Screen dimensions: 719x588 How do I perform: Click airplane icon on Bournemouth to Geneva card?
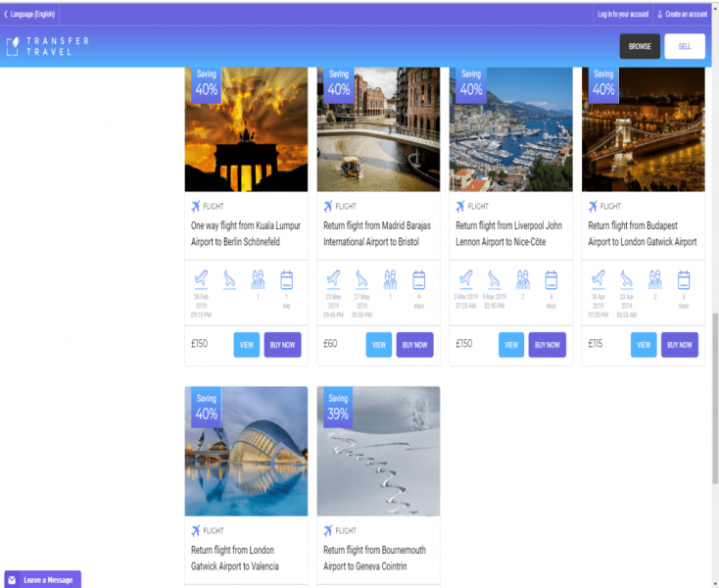tap(328, 531)
